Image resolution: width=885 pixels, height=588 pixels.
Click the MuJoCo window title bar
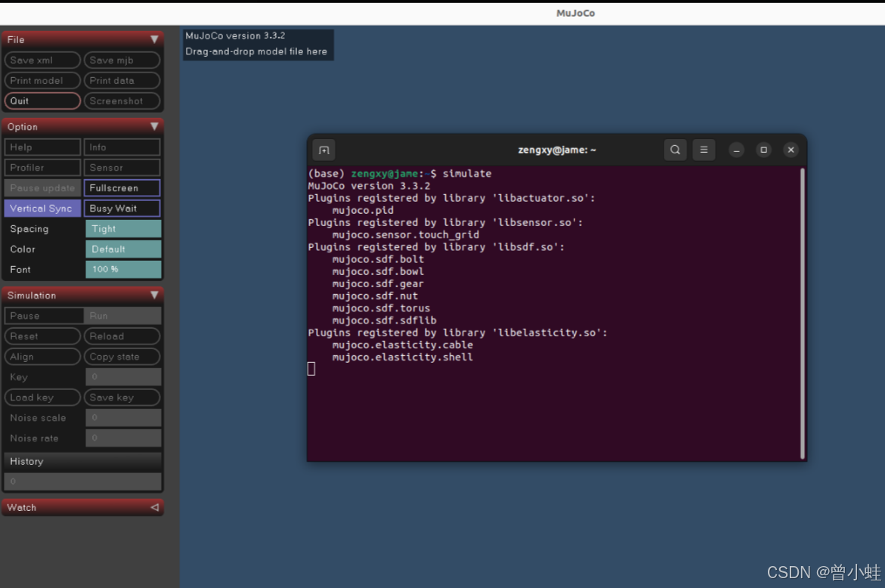point(443,13)
